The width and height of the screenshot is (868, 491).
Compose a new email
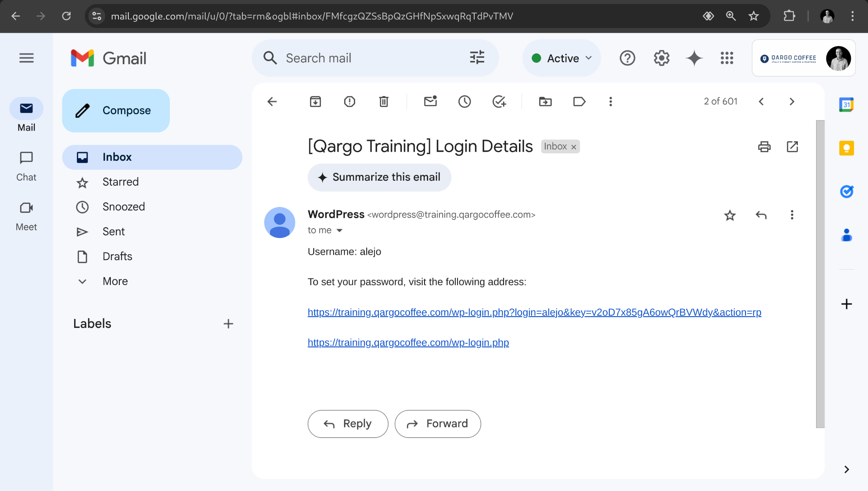click(116, 111)
